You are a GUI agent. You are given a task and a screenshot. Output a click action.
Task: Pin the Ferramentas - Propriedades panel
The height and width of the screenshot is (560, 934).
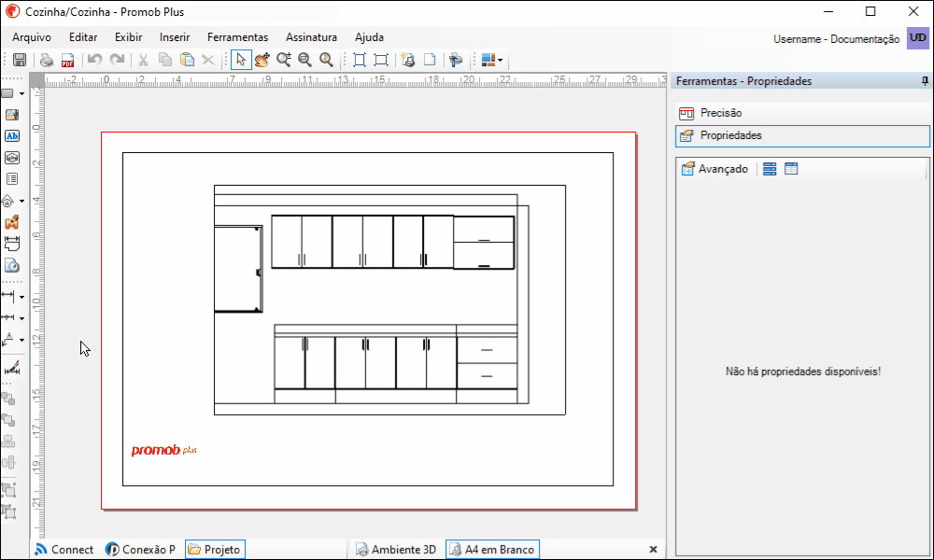[x=925, y=81]
